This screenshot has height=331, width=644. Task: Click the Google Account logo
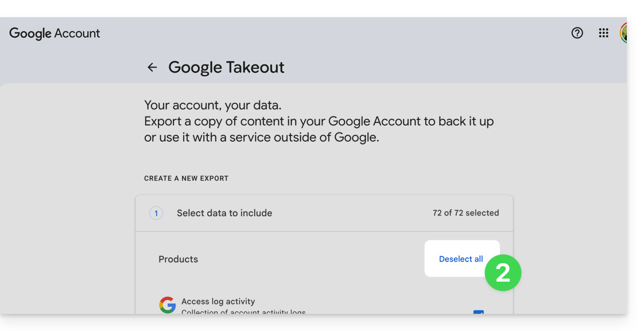coord(55,33)
